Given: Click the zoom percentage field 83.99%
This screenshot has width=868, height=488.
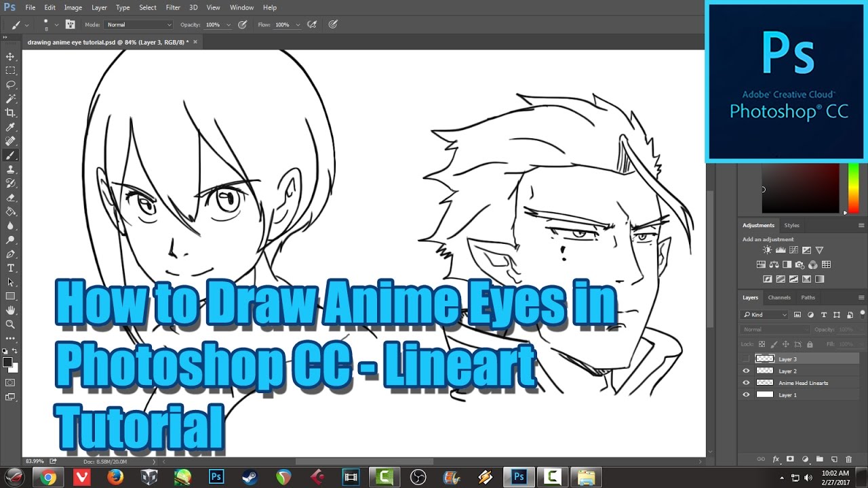Looking at the screenshot, I should [35, 461].
